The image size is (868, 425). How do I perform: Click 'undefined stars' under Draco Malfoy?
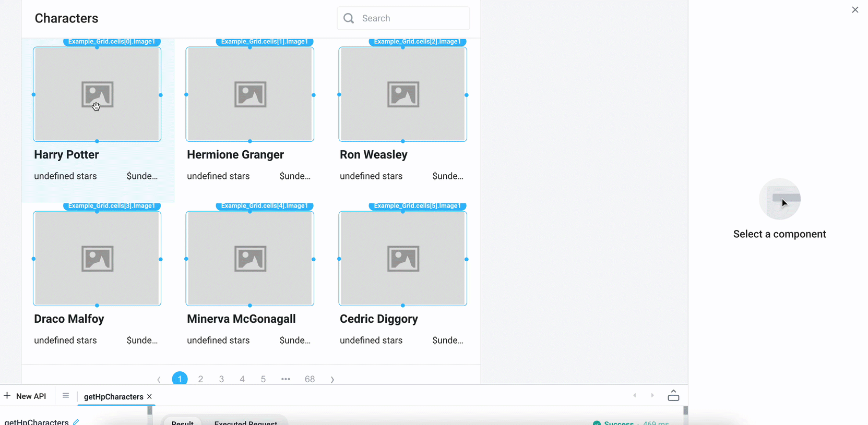tap(65, 341)
